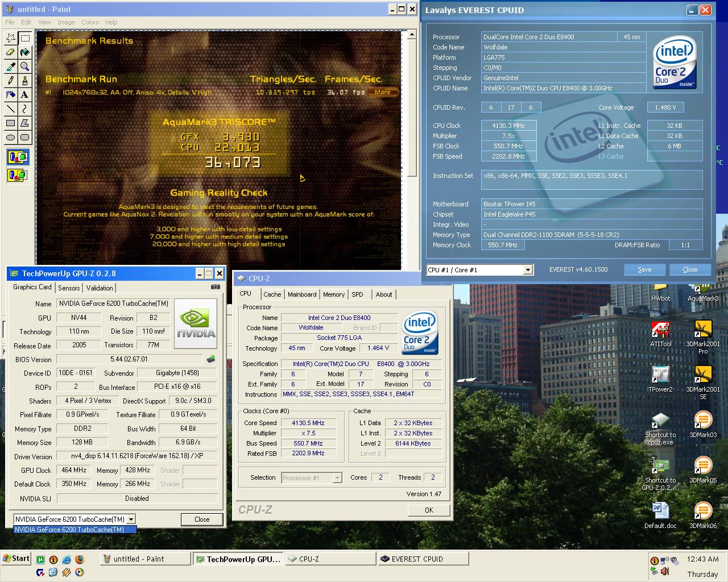Open the File menu in Paint

click(x=10, y=22)
